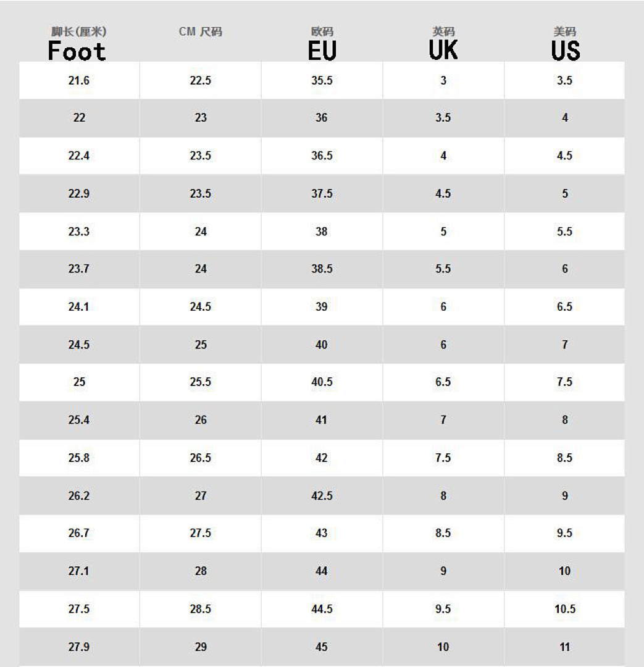The width and height of the screenshot is (644, 667).
Task: Select US size 9.5 cell
Action: click(x=564, y=533)
